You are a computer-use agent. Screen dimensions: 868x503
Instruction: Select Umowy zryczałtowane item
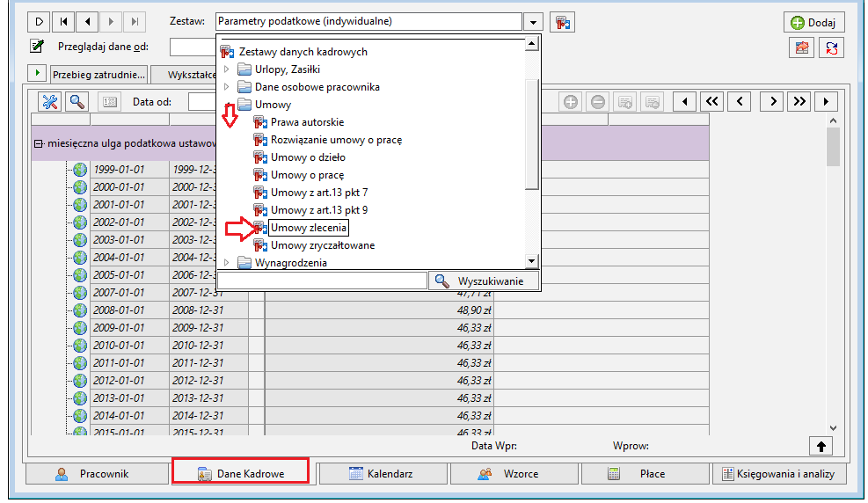point(323,245)
